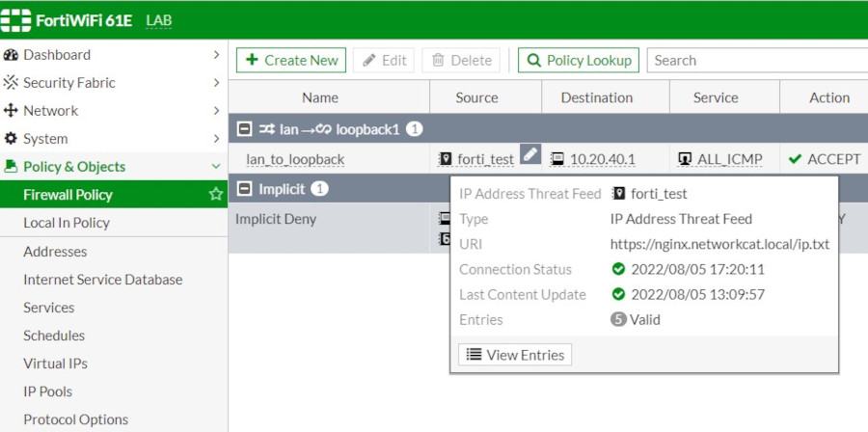
Task: Sort by the Destination column header
Action: [606, 97]
